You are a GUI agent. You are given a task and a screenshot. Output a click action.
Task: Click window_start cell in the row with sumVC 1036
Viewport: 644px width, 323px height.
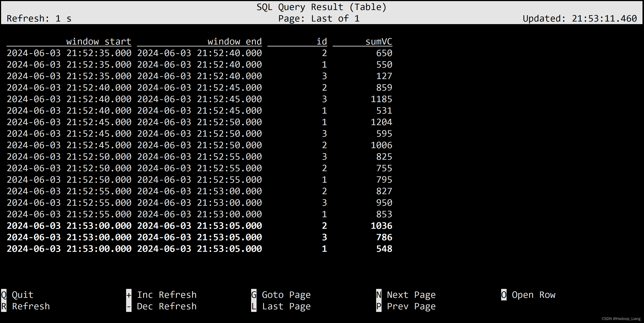69,225
